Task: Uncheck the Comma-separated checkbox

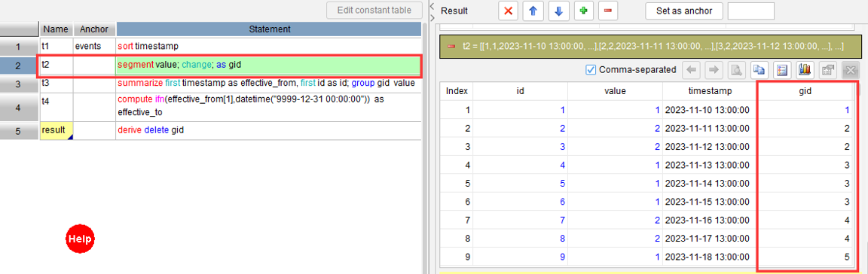Action: coord(591,70)
